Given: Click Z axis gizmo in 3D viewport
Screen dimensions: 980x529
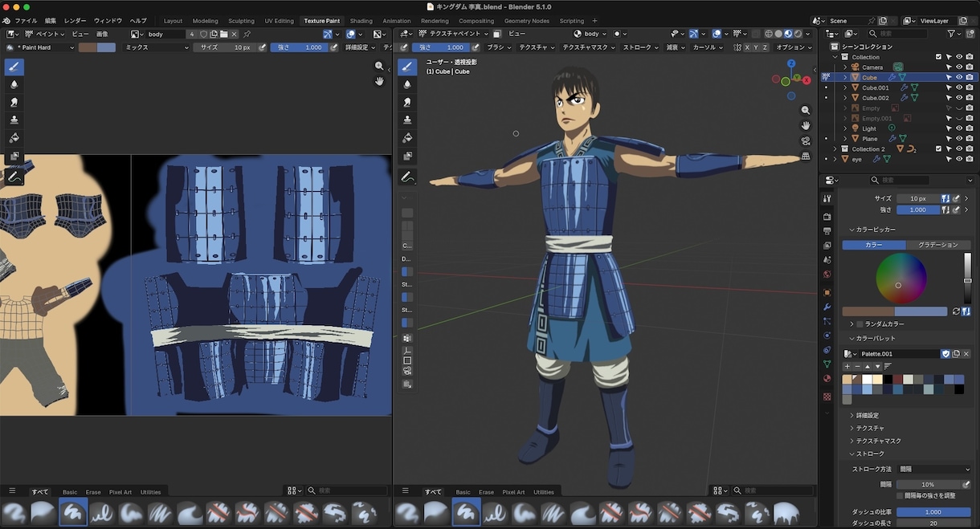Looking at the screenshot, I should (791, 63).
